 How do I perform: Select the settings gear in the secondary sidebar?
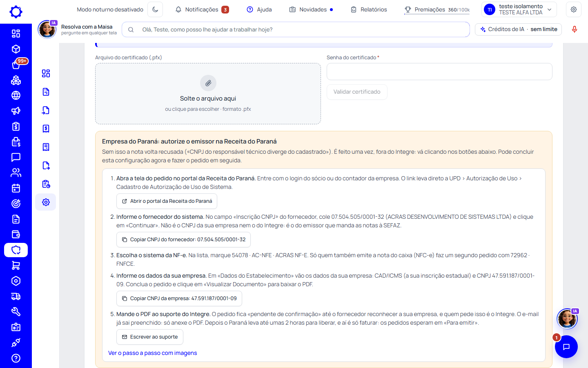point(46,202)
